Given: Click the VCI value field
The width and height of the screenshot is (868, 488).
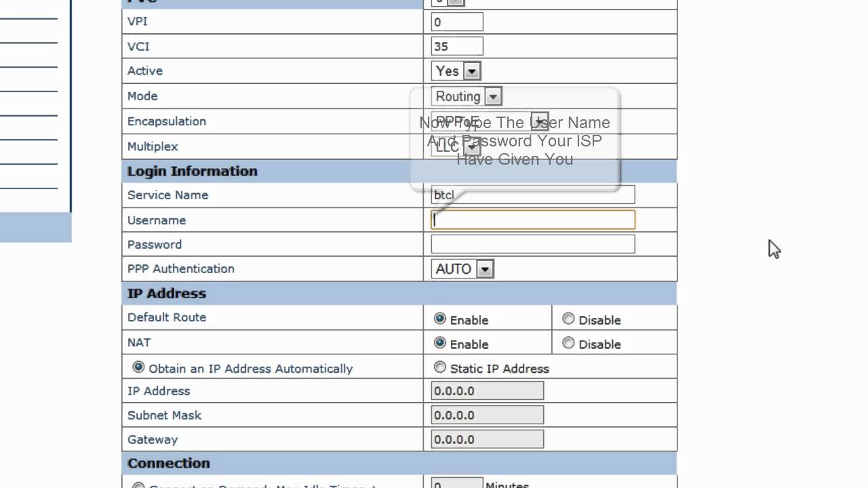Looking at the screenshot, I should 457,46.
